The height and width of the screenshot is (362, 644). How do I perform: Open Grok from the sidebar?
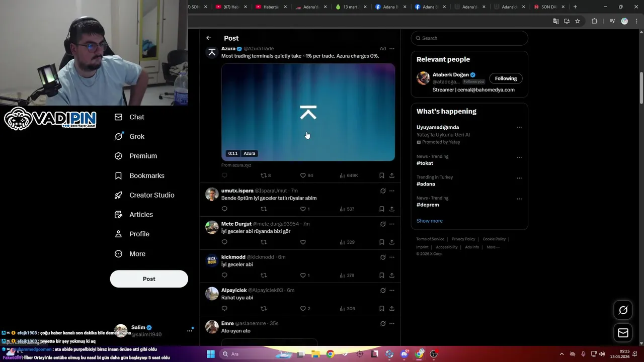point(129,136)
